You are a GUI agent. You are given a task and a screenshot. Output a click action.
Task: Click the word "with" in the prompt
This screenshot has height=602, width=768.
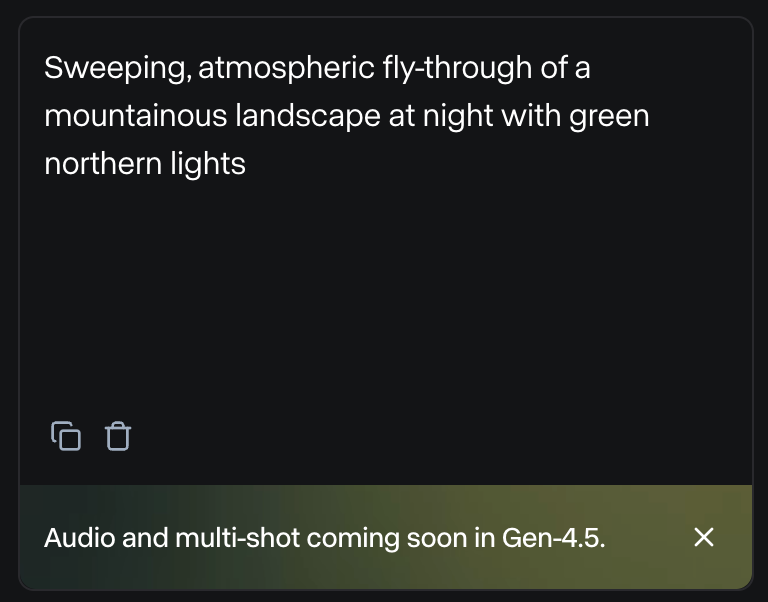pos(531,116)
